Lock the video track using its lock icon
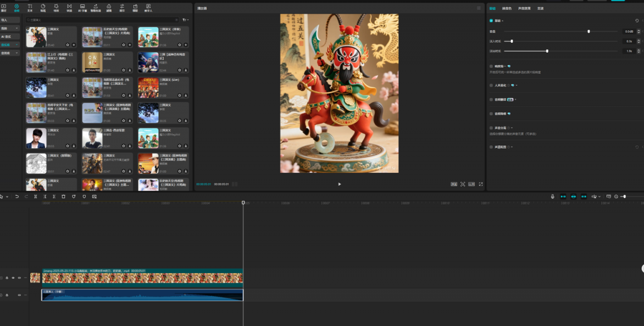This screenshot has height=326, width=644. tap(6, 278)
